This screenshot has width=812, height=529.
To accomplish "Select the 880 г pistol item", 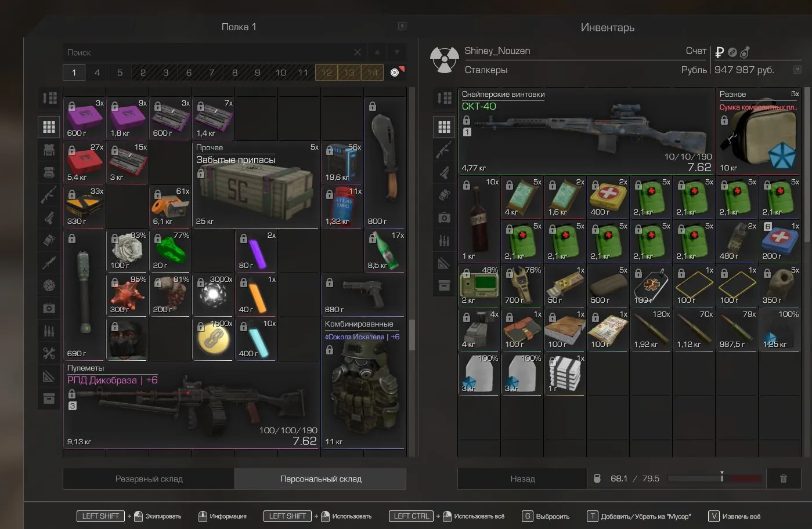I will [x=364, y=295].
